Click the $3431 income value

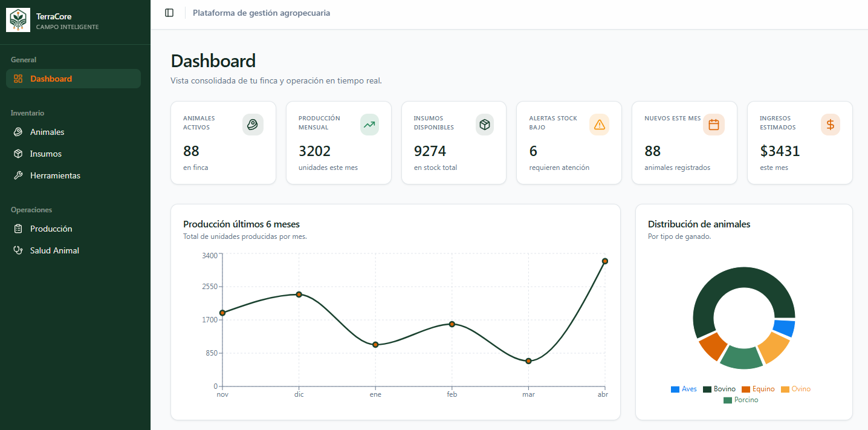tap(780, 151)
